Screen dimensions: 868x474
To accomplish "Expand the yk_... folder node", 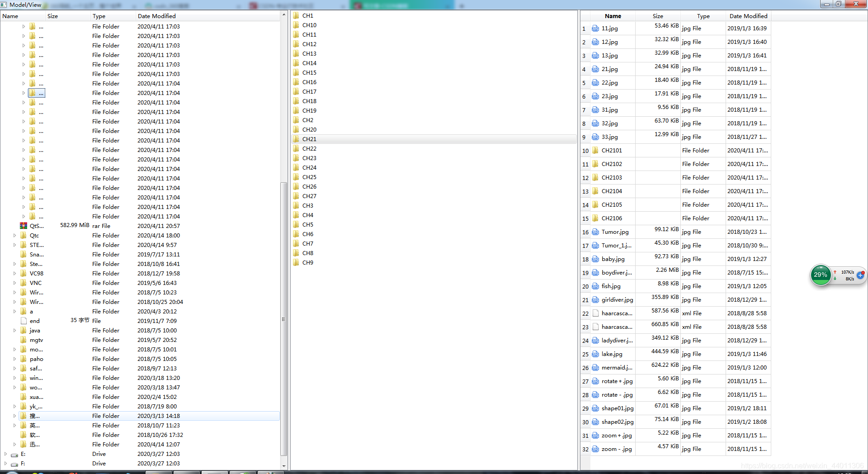I will [14, 406].
